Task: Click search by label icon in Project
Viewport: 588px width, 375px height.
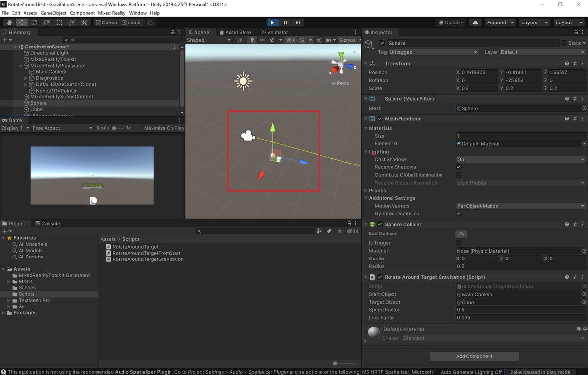Action: click(x=329, y=231)
